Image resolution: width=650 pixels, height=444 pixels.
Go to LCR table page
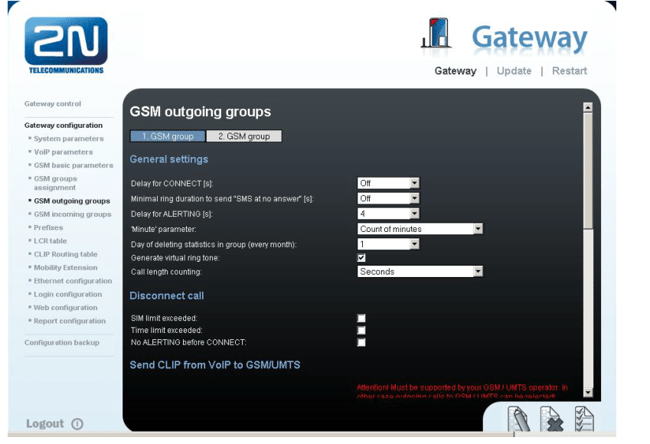pyautogui.click(x=50, y=241)
